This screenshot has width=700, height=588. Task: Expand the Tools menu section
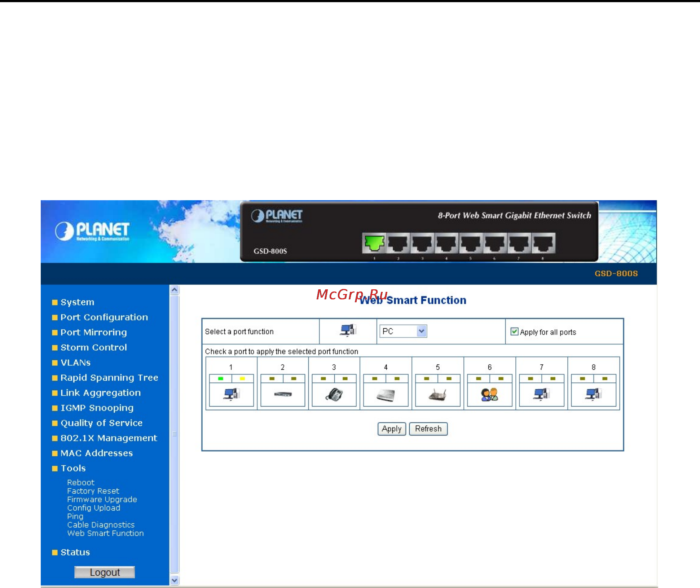(x=73, y=468)
